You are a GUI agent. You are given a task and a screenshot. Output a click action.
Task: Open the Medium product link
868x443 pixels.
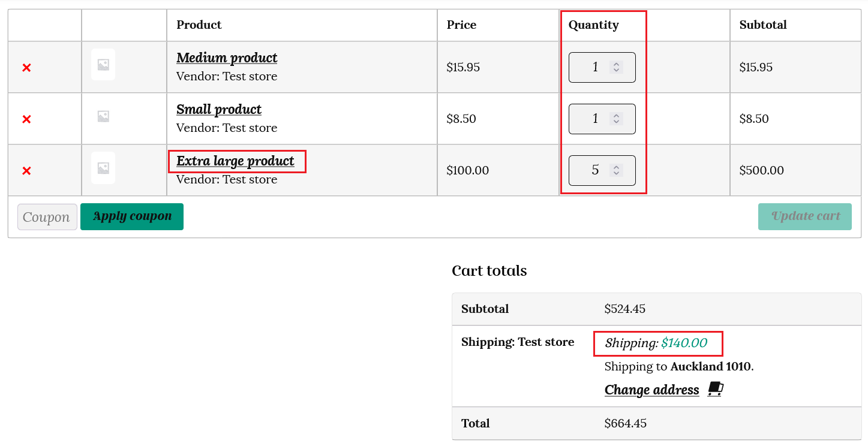[x=227, y=58]
